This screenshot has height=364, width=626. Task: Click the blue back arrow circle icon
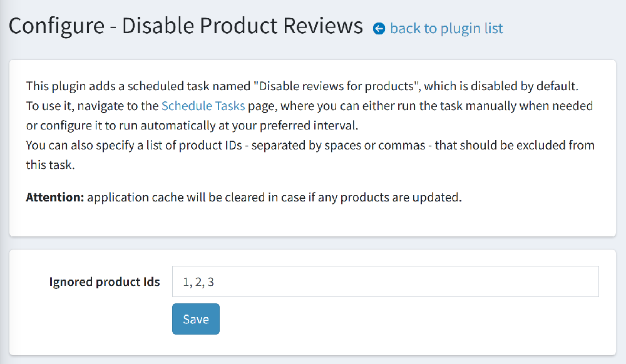coord(379,29)
